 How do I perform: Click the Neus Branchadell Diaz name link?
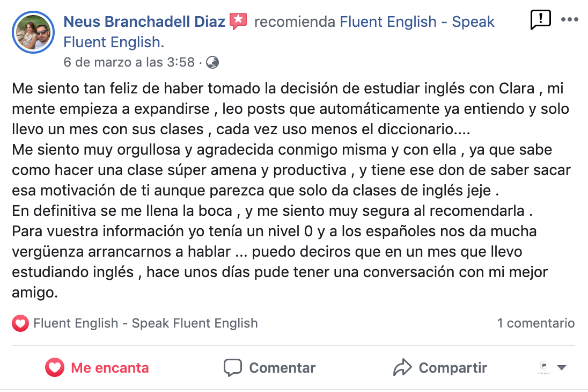point(144,22)
